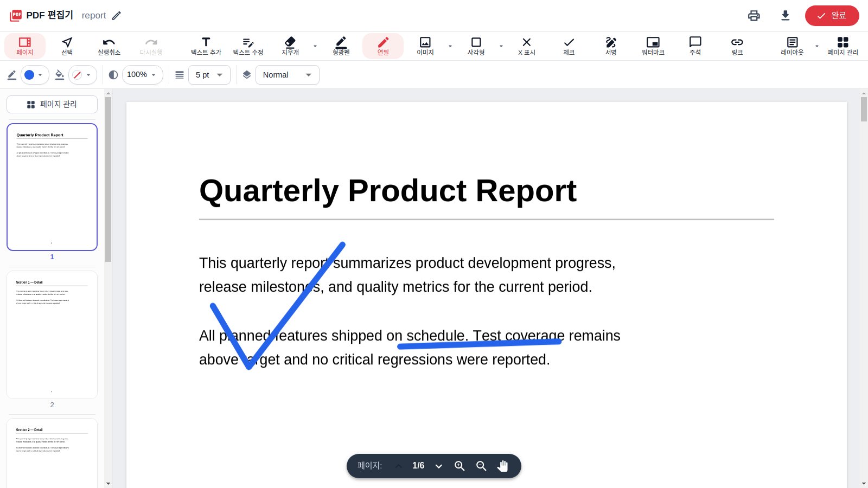Viewport: 868px width, 488px height.
Task: Select the 체크 checkmark tool
Action: 569,46
